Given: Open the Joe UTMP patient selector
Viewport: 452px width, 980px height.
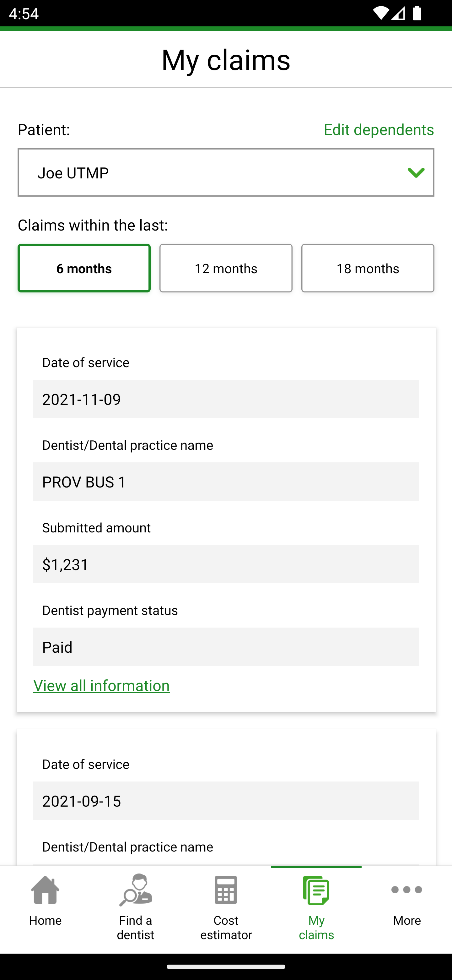Looking at the screenshot, I should tap(213, 173).
